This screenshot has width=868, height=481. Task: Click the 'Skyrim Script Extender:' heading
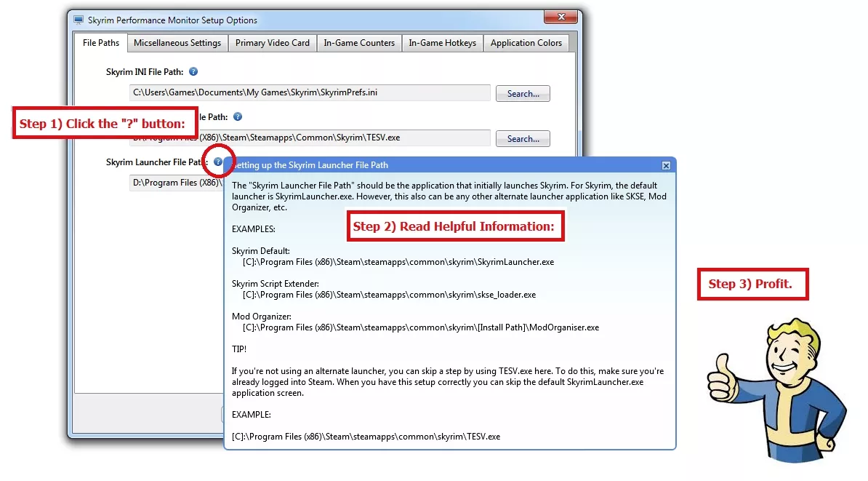[275, 284]
